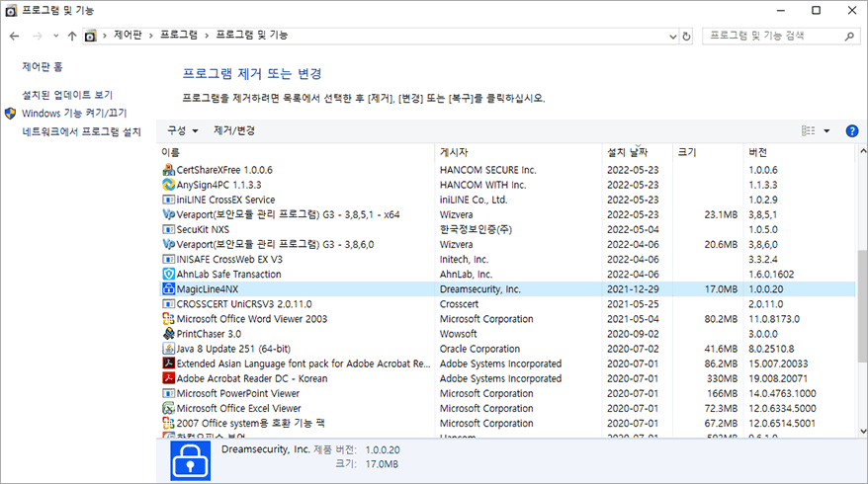Click the Wowsoft publisher cell
The width and height of the screenshot is (868, 484).
tap(458, 334)
